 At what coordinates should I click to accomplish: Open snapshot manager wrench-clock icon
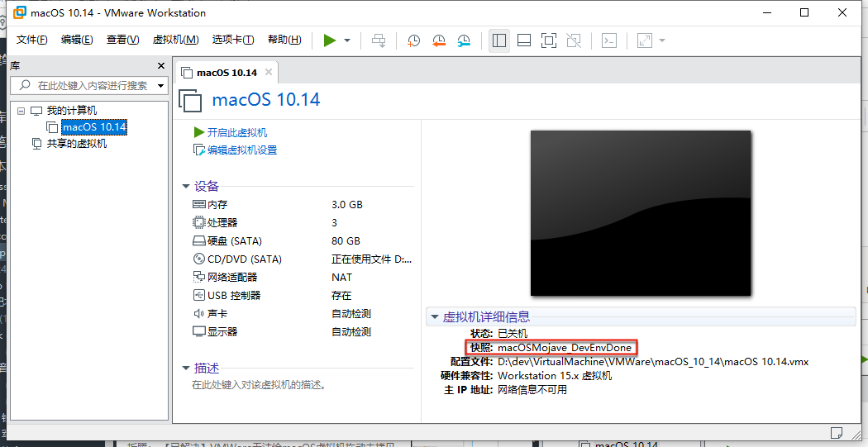tap(464, 40)
